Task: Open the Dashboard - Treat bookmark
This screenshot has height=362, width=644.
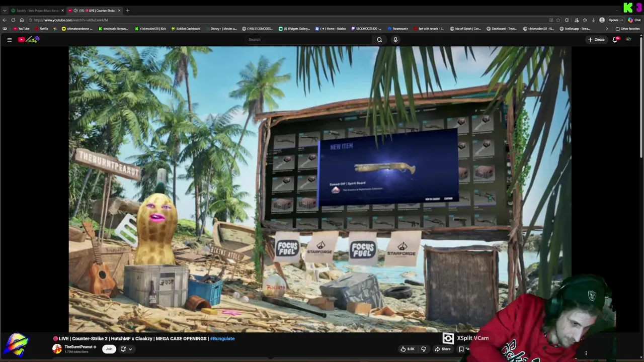Action: point(502,29)
